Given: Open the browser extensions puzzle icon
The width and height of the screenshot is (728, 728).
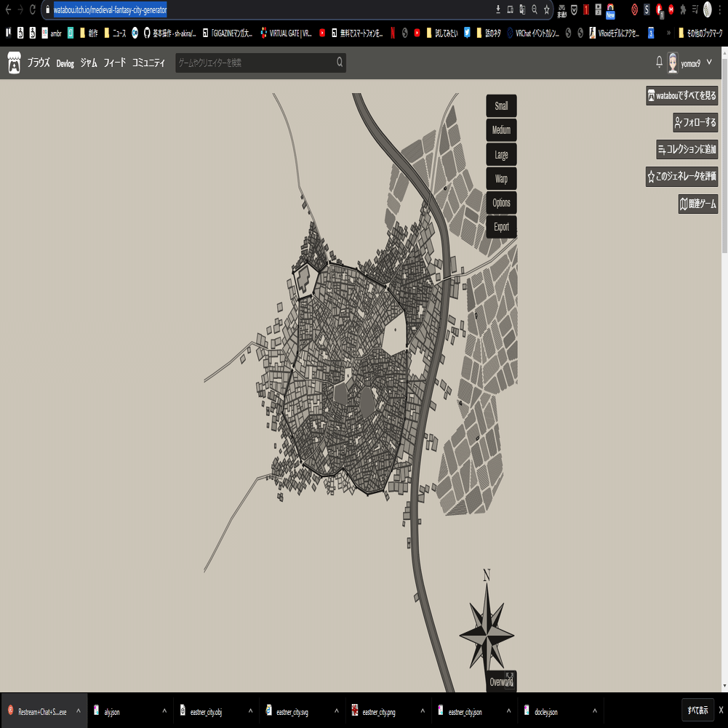Looking at the screenshot, I should 683,9.
